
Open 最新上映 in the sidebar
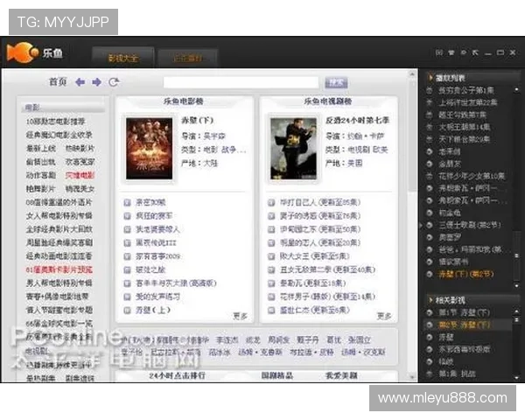pos(41,149)
